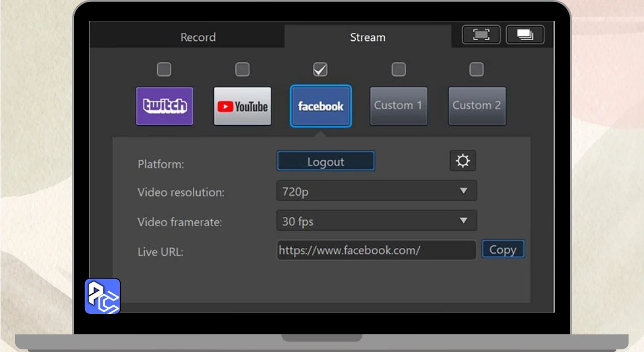Tick the checkbox above Custom 2
This screenshot has height=352, width=644.
(x=476, y=69)
